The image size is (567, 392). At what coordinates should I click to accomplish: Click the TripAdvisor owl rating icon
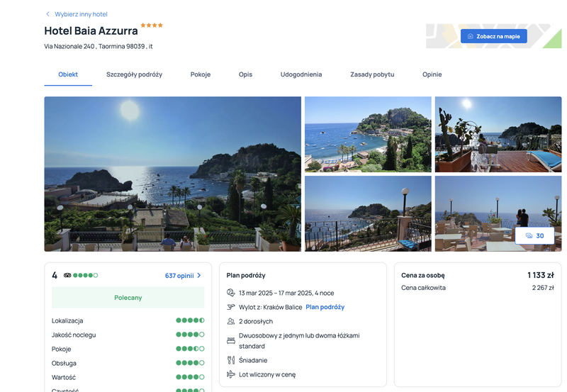point(67,275)
